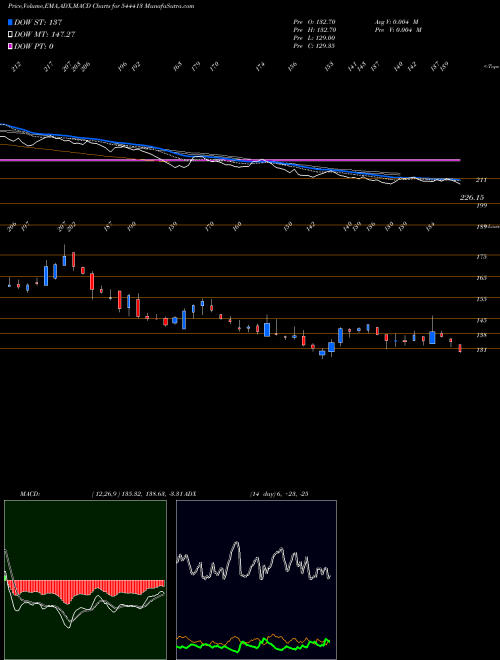Click the price axis label '145'
Viewport: 500px width, 660px height.
point(481,320)
